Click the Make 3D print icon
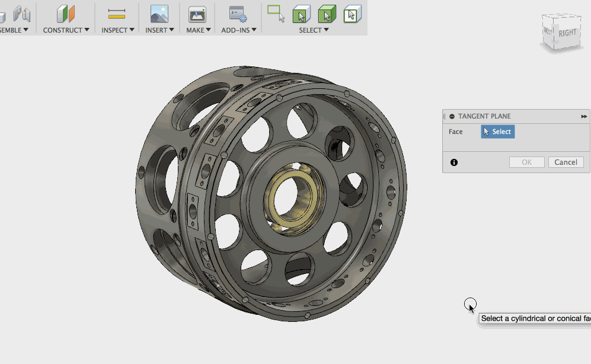 click(x=197, y=14)
